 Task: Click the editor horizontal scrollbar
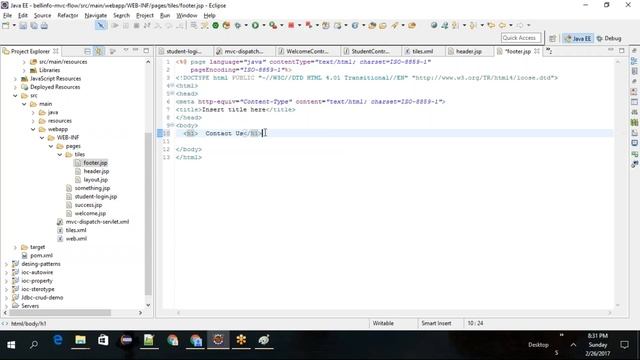pyautogui.click(x=394, y=313)
